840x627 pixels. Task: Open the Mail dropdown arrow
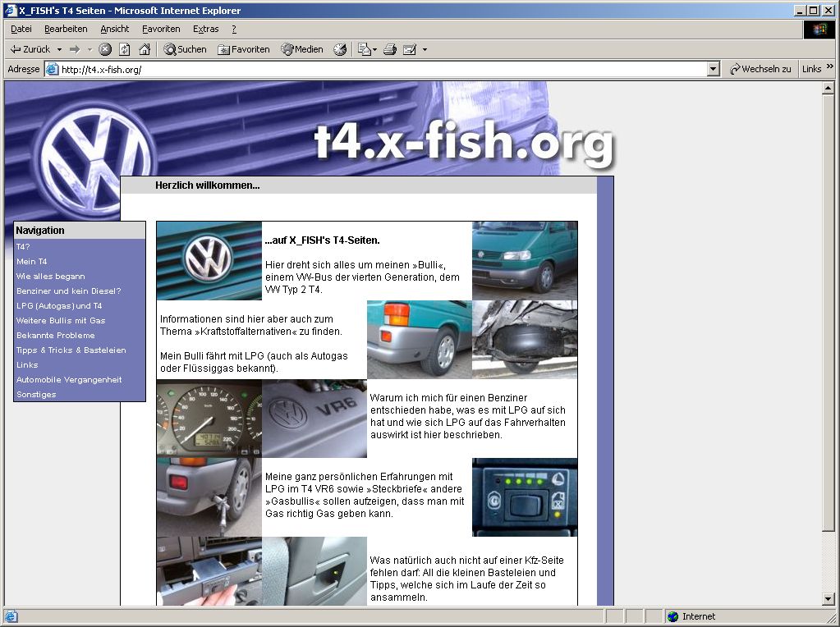pos(374,50)
